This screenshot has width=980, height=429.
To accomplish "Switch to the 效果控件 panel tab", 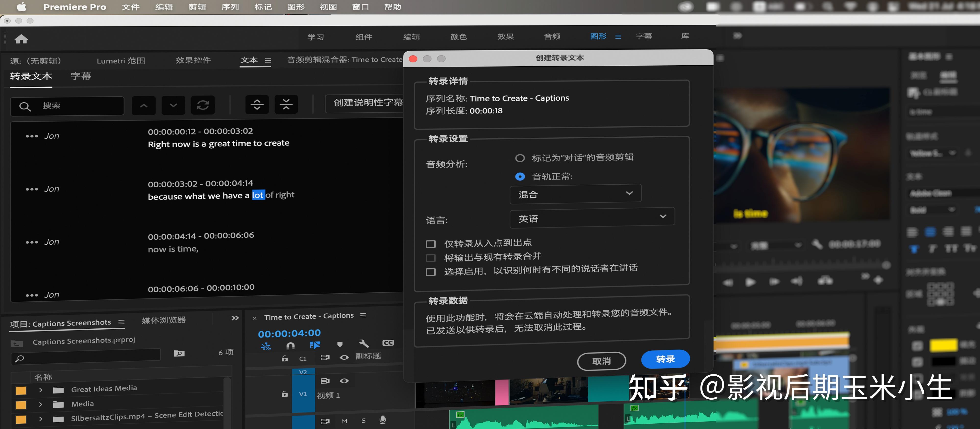I will click(193, 60).
